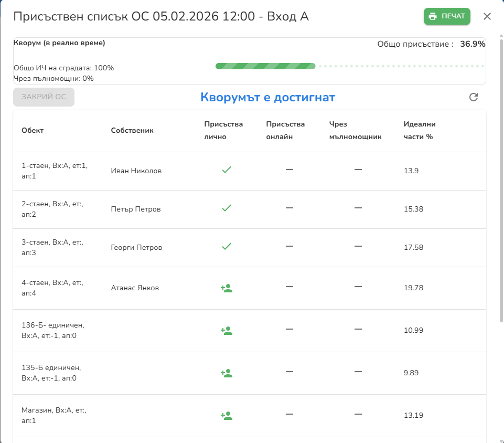The image size is (504, 443).
Task: Click the add-person icon on the Магазин row
Action: click(x=226, y=415)
